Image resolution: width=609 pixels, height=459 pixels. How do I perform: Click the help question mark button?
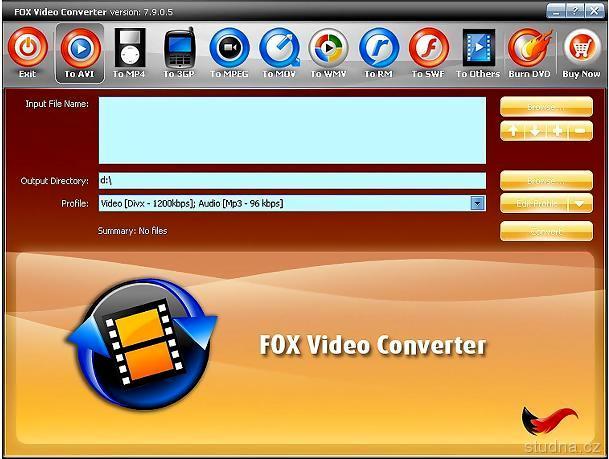coord(575,11)
